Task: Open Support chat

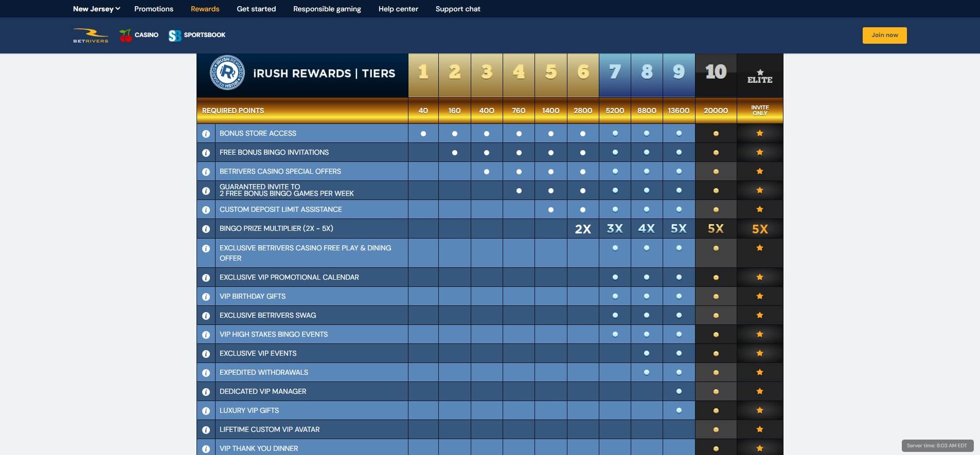Action: coord(458,9)
